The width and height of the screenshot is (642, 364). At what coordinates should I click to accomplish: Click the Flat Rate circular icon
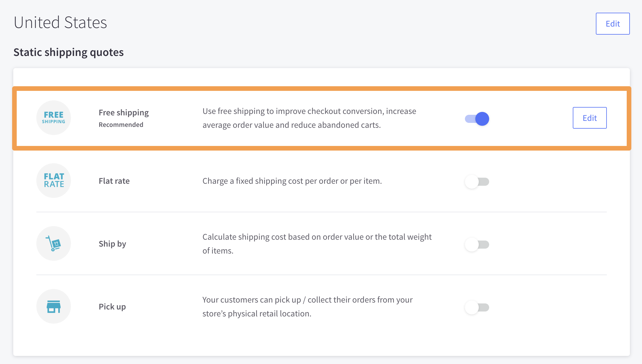point(54,181)
